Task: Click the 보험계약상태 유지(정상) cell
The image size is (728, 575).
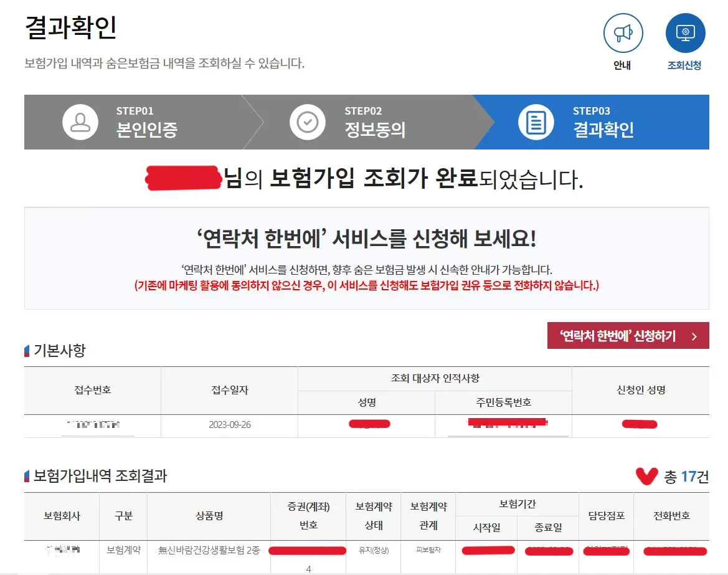Action: pos(374,550)
